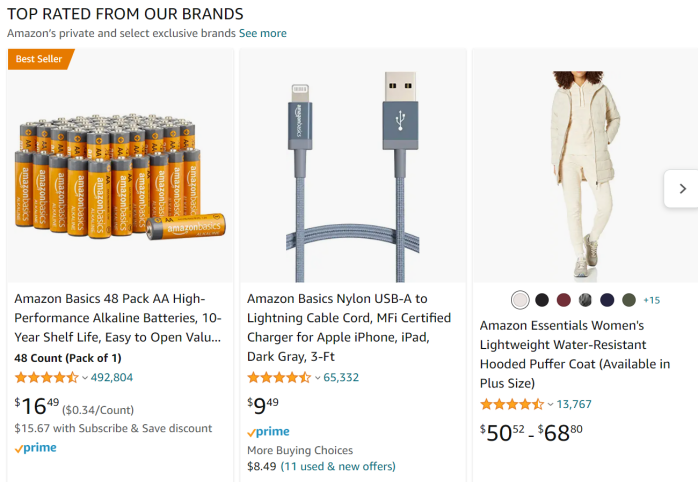Click the batteries star rating
This screenshot has width=698, height=483.
46,378
